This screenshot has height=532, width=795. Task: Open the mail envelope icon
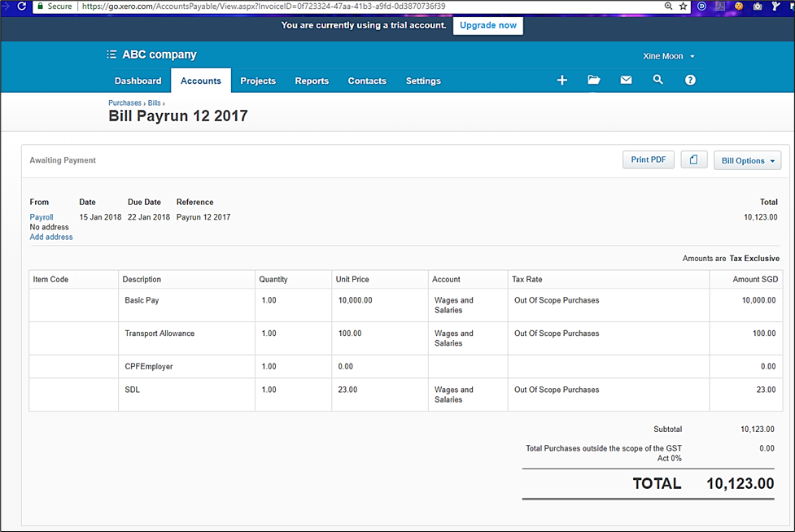pos(627,80)
